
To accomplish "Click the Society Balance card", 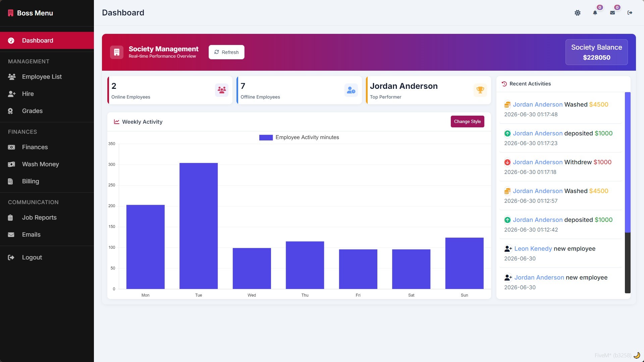I will tap(597, 52).
